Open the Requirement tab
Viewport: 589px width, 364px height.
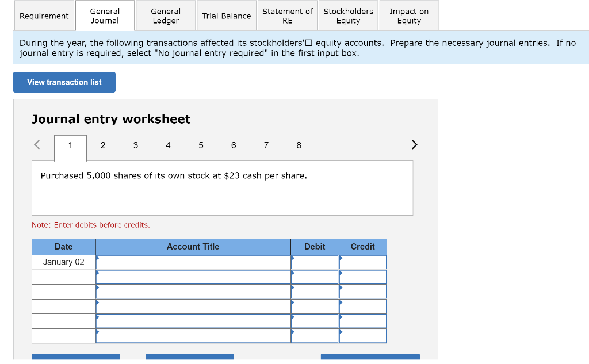[x=44, y=16]
